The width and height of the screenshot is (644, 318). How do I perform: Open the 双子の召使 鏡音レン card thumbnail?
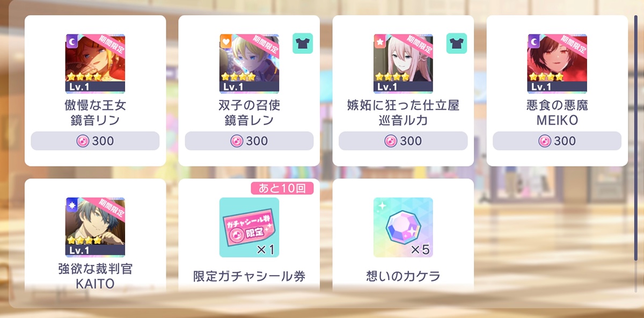coord(249,64)
